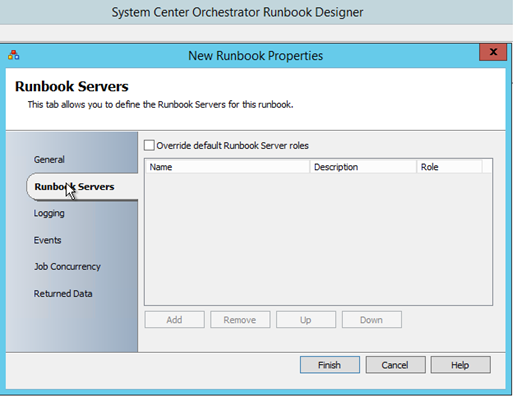The height and width of the screenshot is (398, 517).
Task: Sort the list by Name column
Action: (228, 167)
